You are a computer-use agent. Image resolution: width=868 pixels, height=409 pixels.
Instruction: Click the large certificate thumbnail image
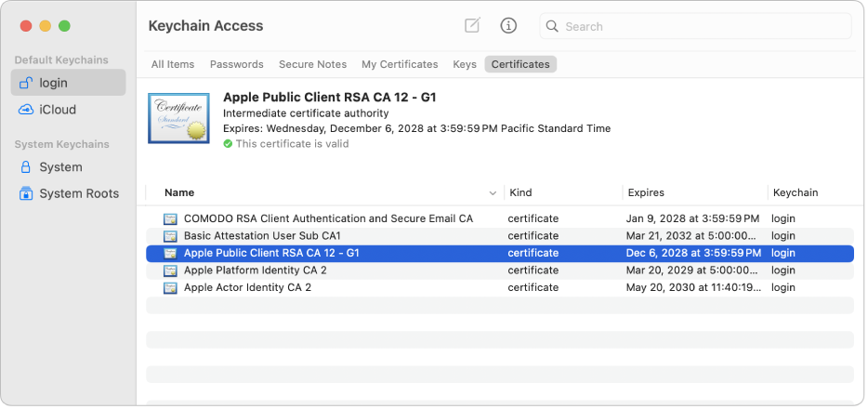click(178, 118)
